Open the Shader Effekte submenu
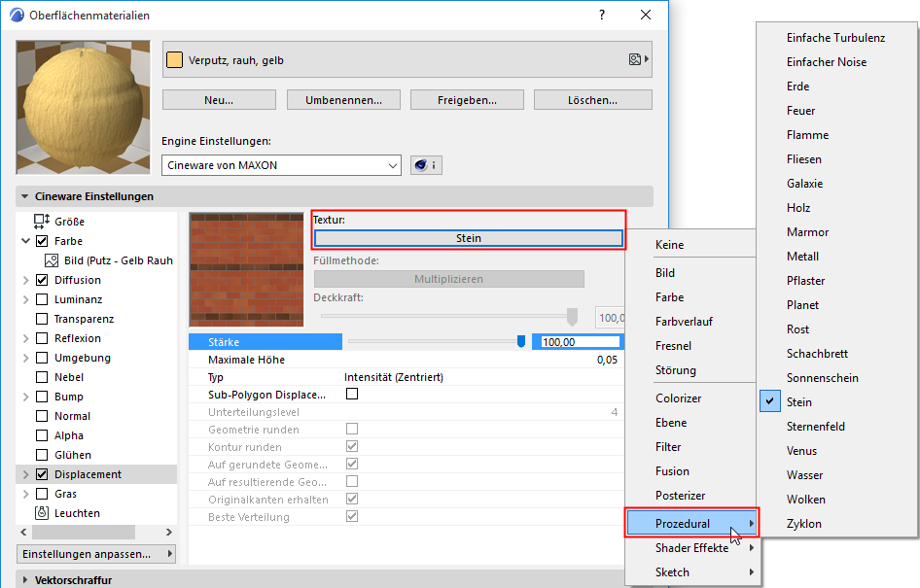920x588 pixels. (x=691, y=547)
